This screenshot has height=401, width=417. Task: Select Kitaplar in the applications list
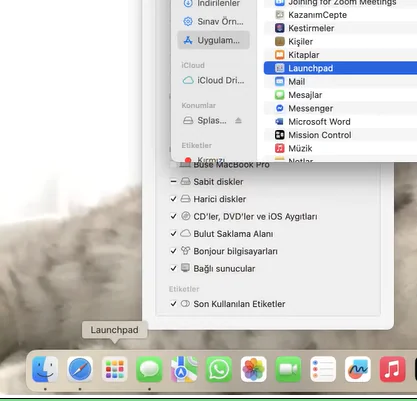coord(340,55)
